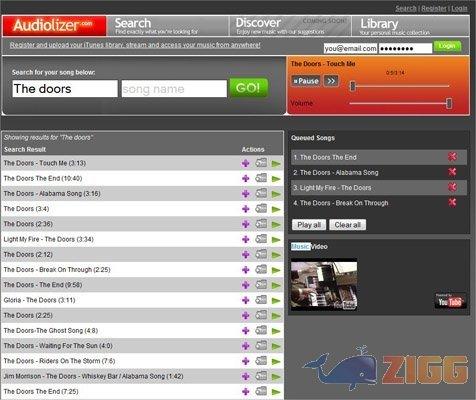Switch to the Video tab in player
Image resolution: width=476 pixels, height=400 pixels.
(x=319, y=247)
